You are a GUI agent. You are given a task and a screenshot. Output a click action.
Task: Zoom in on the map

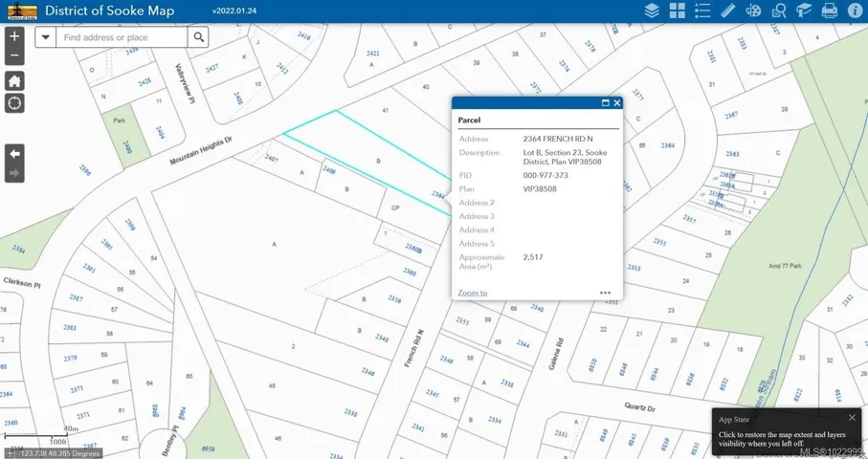pos(14,36)
